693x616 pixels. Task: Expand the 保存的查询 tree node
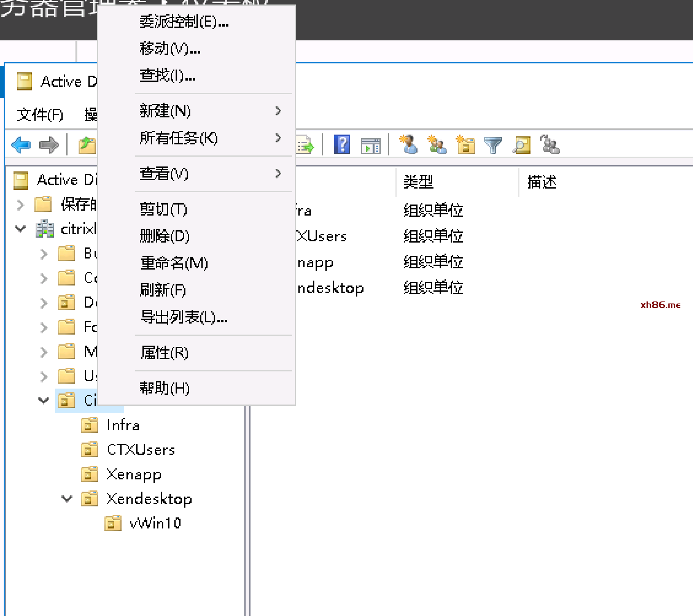(20, 205)
